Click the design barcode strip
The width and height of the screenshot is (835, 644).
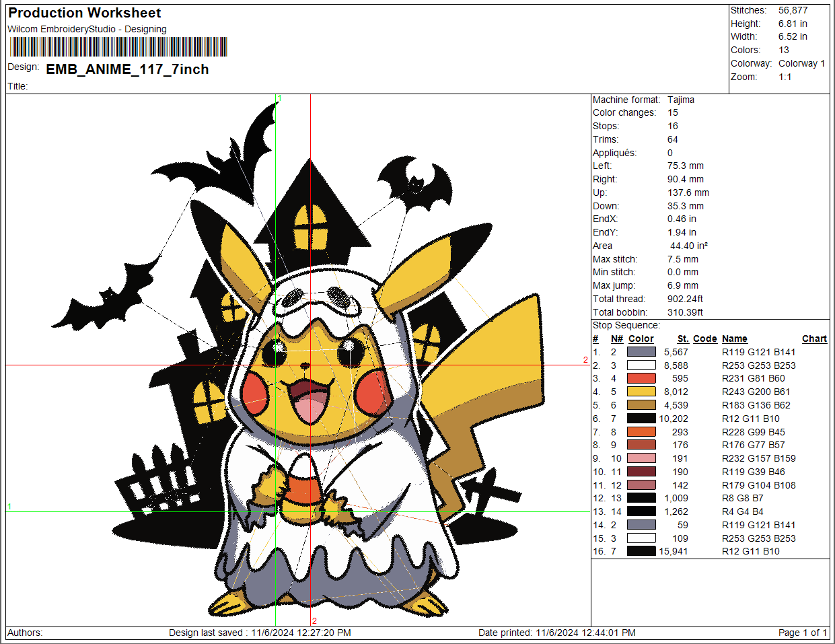(119, 46)
